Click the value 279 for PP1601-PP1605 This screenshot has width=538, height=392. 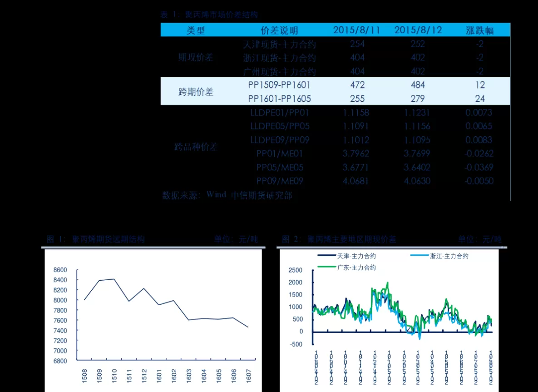418,99
